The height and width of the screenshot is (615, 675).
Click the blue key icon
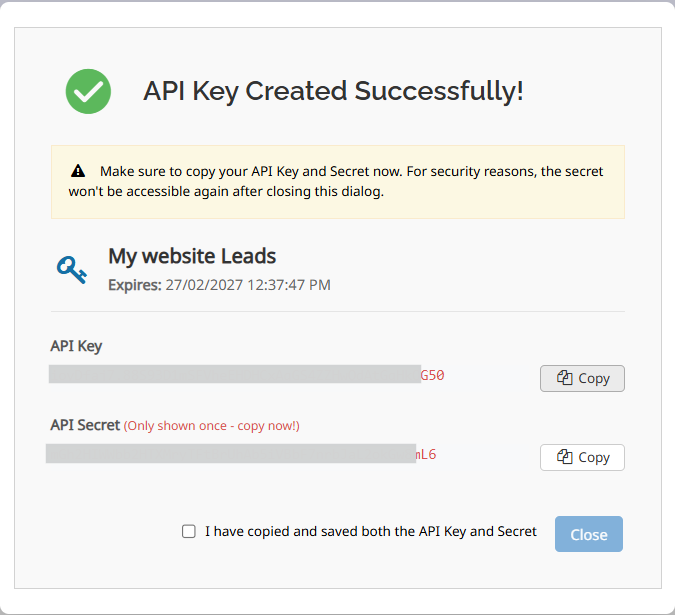point(71,269)
